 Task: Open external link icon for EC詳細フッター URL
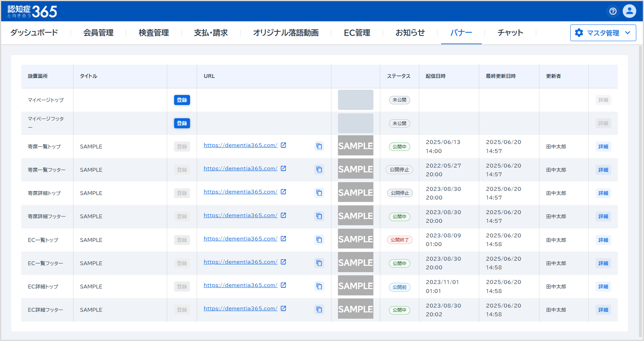[x=283, y=308]
